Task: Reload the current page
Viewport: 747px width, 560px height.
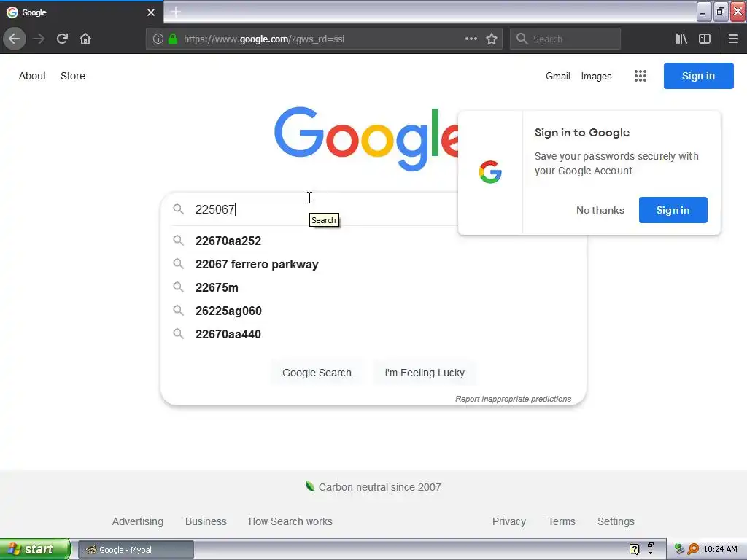Action: coord(62,39)
